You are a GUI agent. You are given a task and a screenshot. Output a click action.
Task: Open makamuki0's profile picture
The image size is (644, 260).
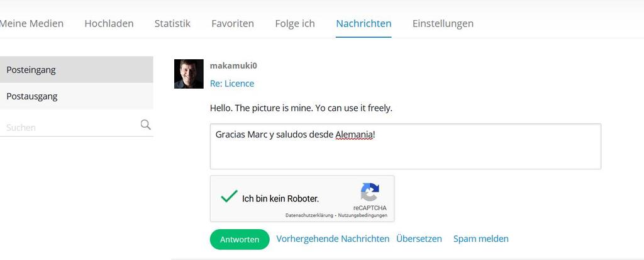point(189,74)
